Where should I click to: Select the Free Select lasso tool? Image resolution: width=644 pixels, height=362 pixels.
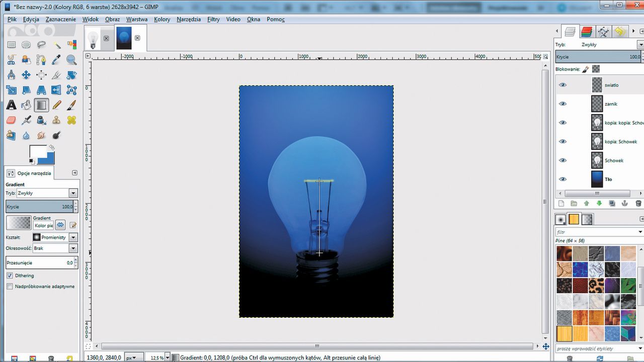[41, 45]
